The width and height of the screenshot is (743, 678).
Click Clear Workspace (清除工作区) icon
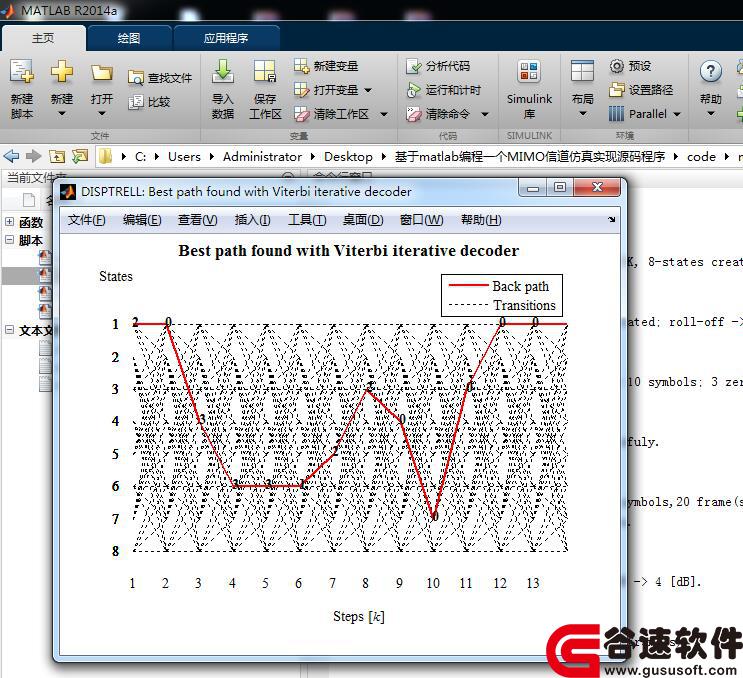tap(301, 114)
